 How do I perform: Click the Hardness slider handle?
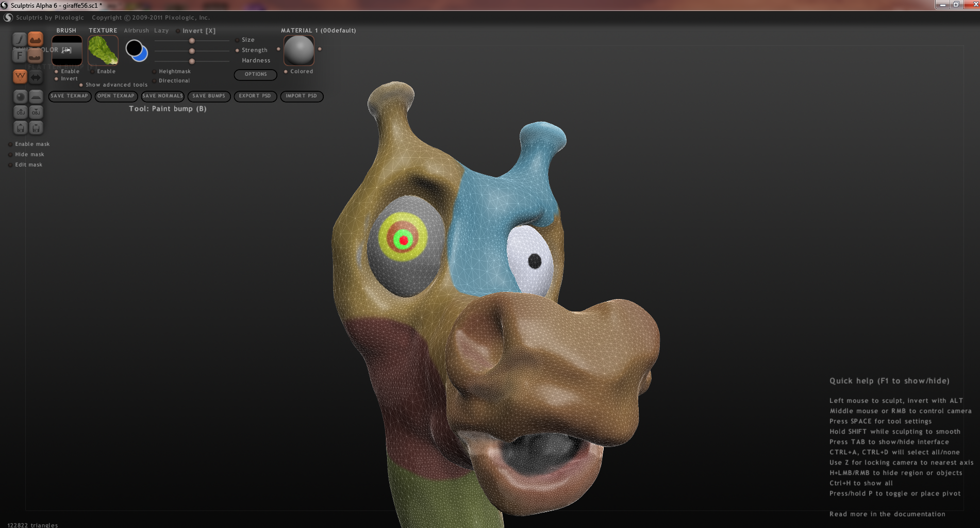(192, 61)
